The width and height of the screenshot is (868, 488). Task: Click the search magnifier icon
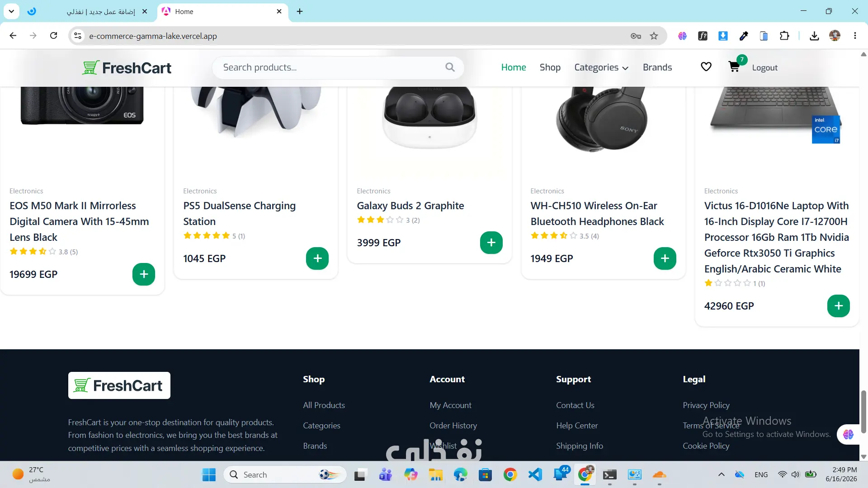pyautogui.click(x=450, y=67)
